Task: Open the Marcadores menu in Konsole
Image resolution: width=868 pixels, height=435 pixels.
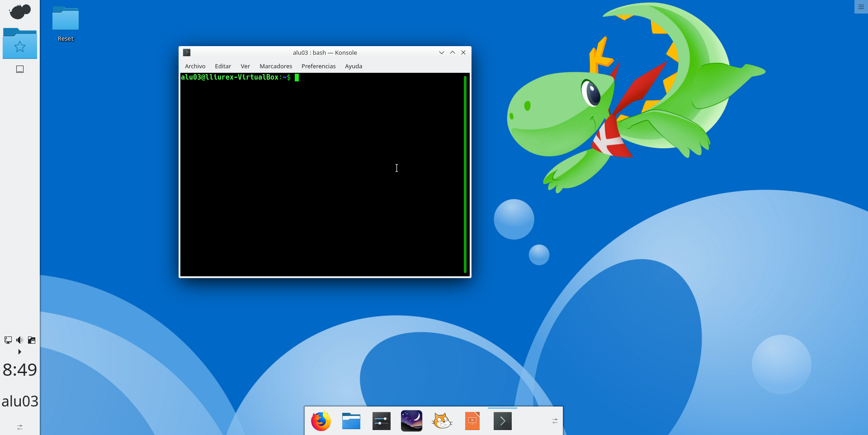Action: pos(276,66)
